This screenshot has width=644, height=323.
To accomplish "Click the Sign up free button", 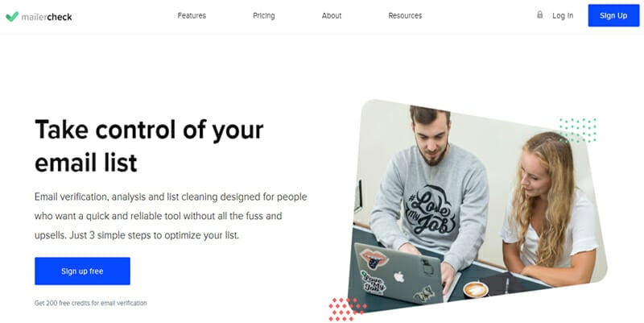I will (82, 271).
